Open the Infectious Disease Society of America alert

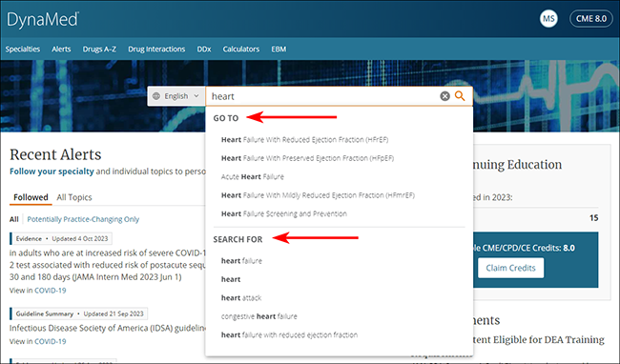(x=108, y=329)
